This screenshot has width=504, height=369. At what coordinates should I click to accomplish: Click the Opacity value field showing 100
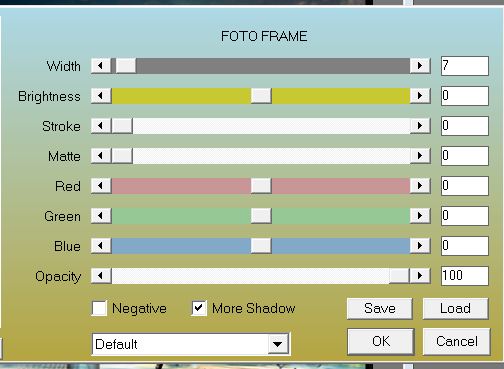465,276
